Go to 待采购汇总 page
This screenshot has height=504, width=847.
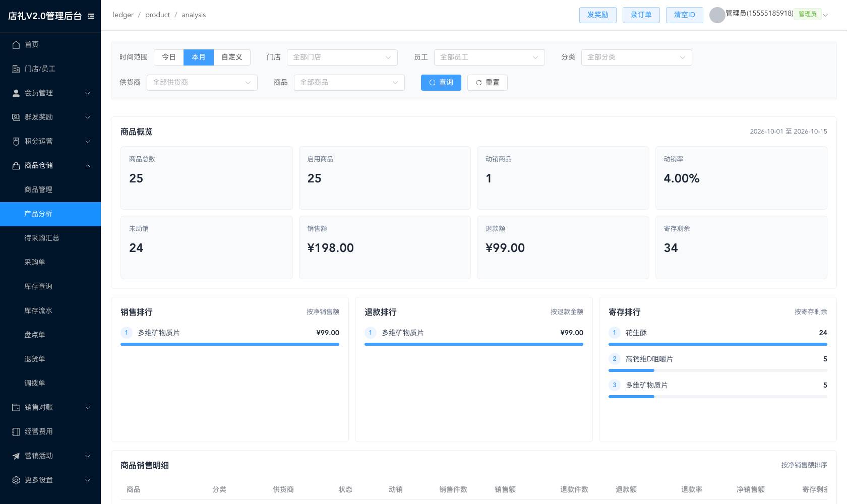pos(50,238)
